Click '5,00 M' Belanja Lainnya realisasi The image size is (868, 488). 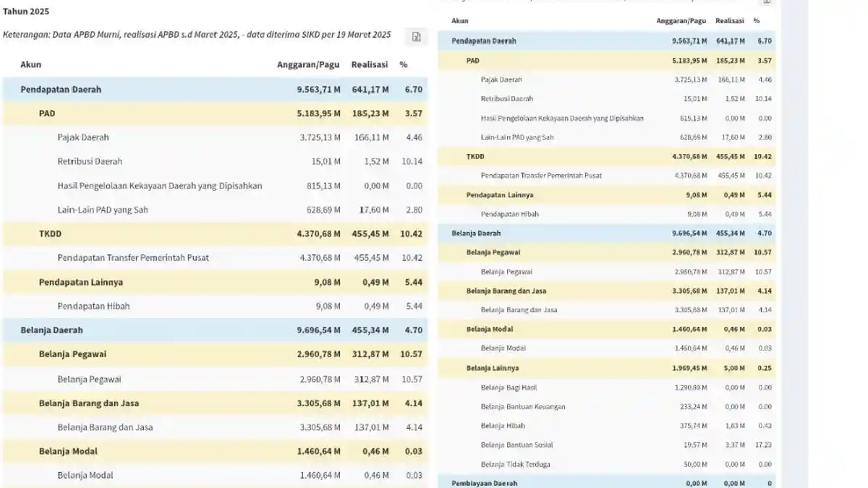click(735, 368)
